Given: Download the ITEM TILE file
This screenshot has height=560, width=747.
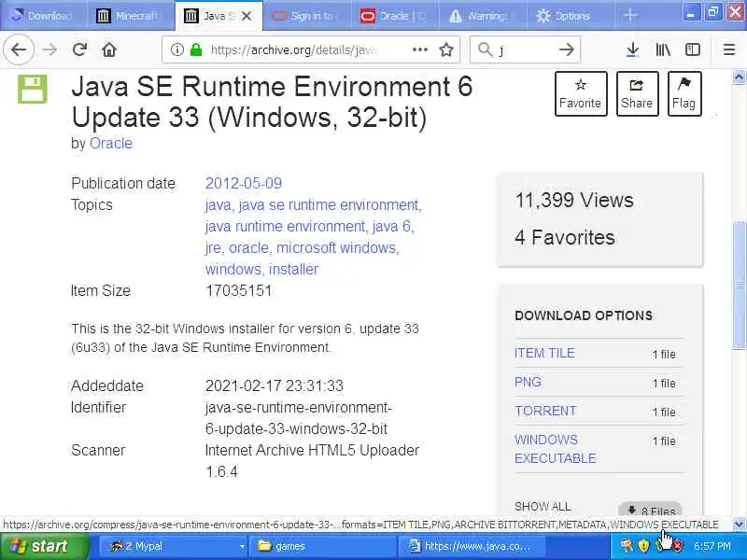Looking at the screenshot, I should pos(544,353).
